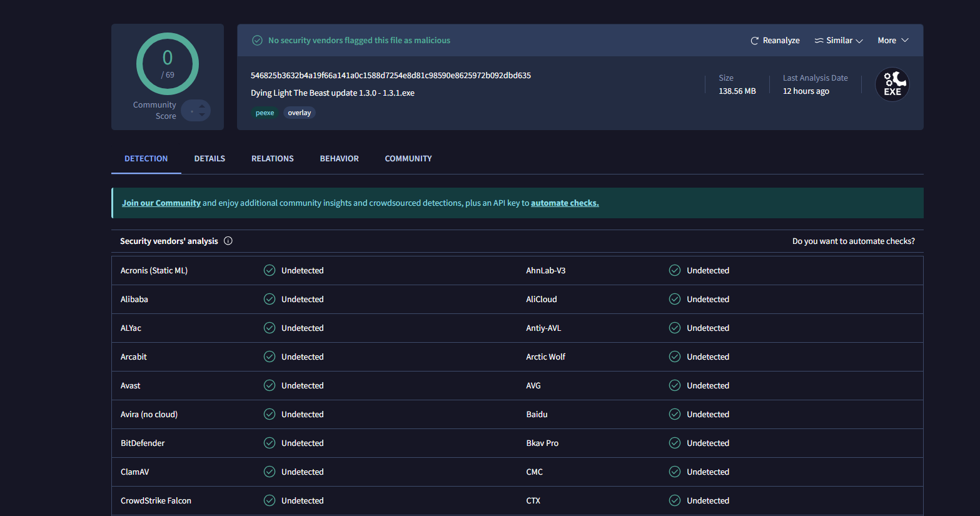Click the Undetected check icon for AhnLab-V3

coord(675,270)
